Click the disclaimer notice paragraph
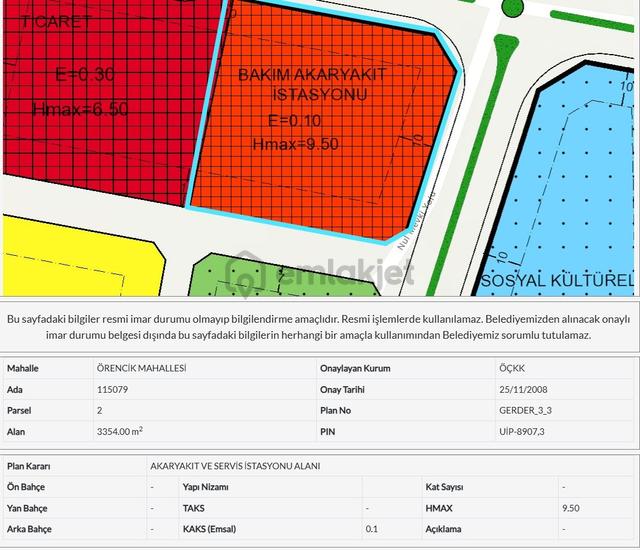640x550 pixels. (318, 327)
